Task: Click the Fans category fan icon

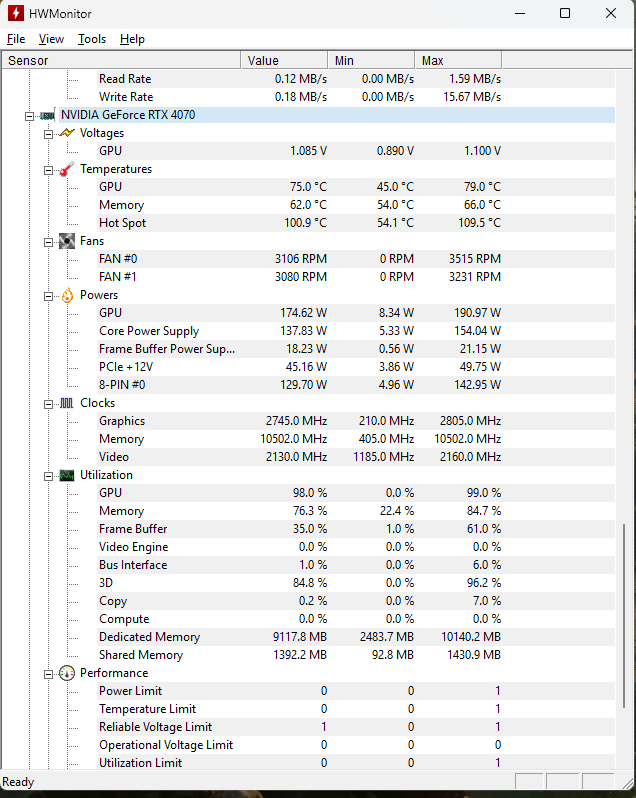Action: click(x=67, y=241)
